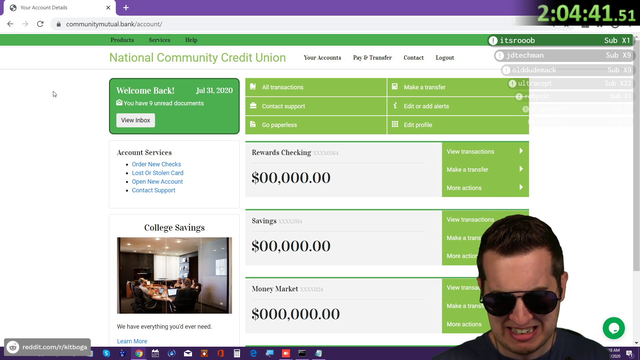Click the All transactions icon
The height and width of the screenshot is (360, 640).
tap(253, 87)
